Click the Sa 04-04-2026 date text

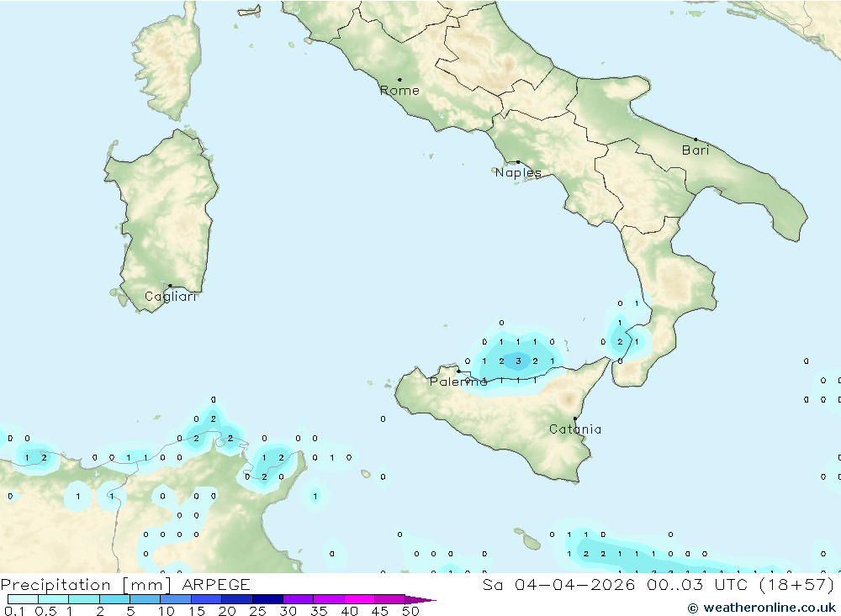[x=559, y=585]
